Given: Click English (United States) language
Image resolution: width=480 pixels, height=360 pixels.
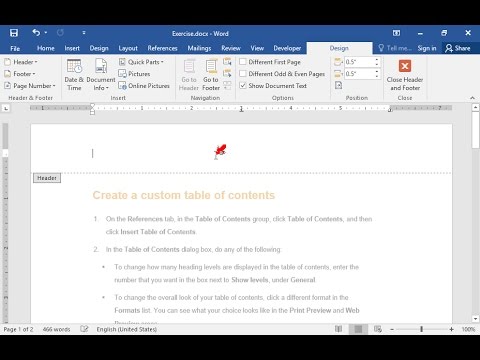Looking at the screenshot, I should click(x=127, y=329).
